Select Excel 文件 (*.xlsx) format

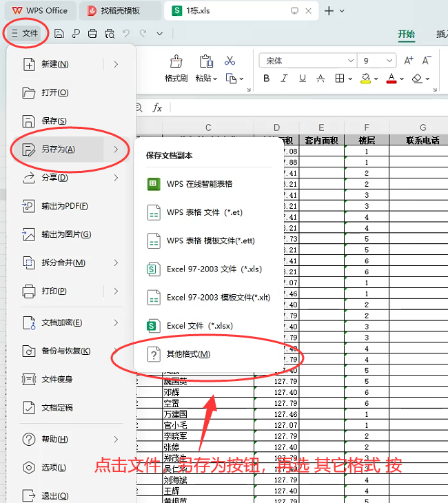tap(198, 325)
